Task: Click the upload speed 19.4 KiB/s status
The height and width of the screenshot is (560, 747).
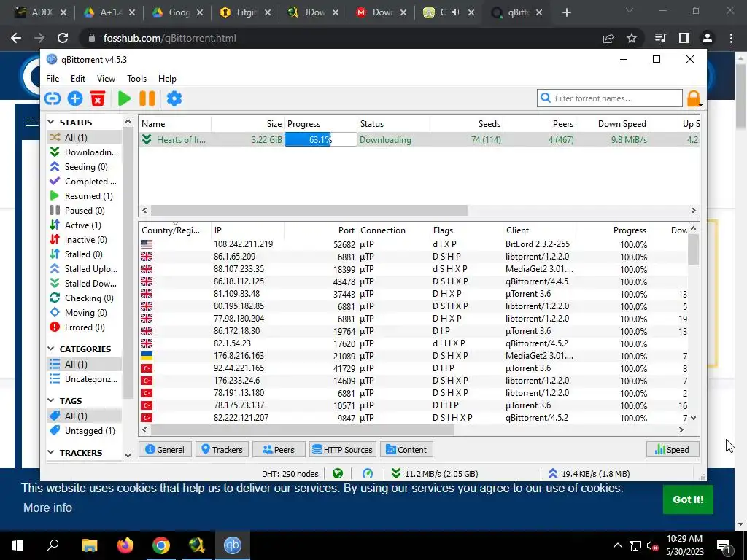Action: (x=589, y=474)
